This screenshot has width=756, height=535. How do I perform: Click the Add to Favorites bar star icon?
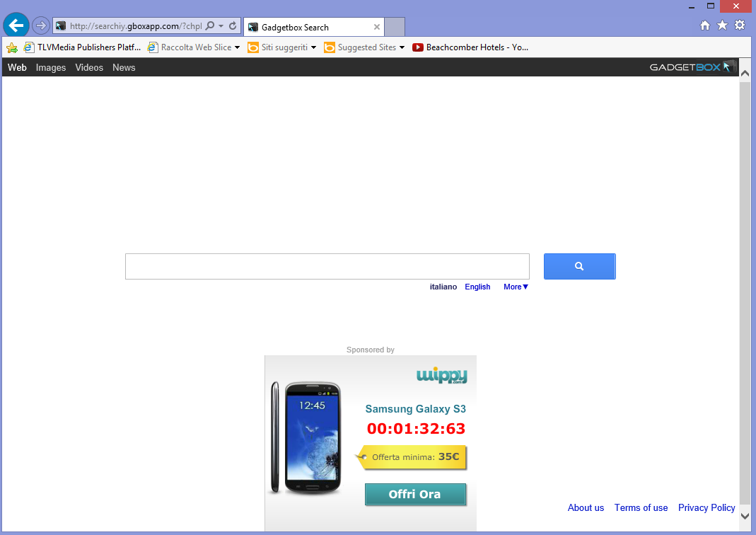pos(12,47)
